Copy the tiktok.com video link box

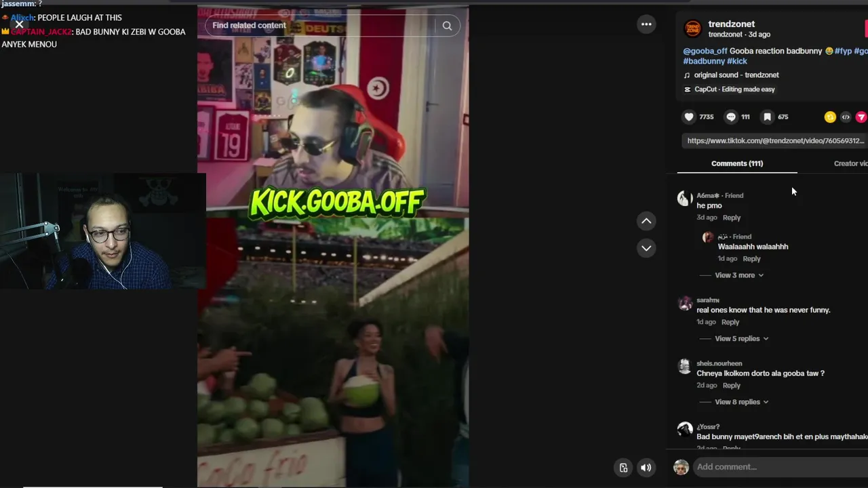point(775,141)
